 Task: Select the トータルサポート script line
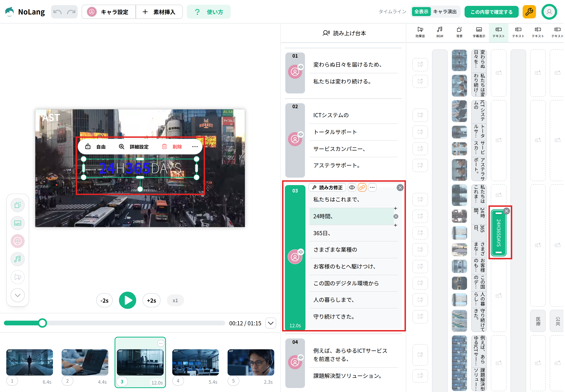pos(354,132)
